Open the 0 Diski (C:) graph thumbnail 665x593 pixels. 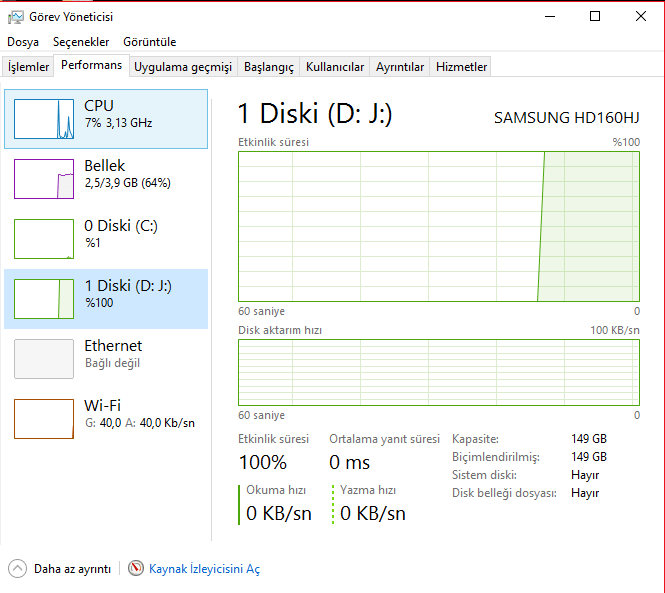pyautogui.click(x=44, y=238)
